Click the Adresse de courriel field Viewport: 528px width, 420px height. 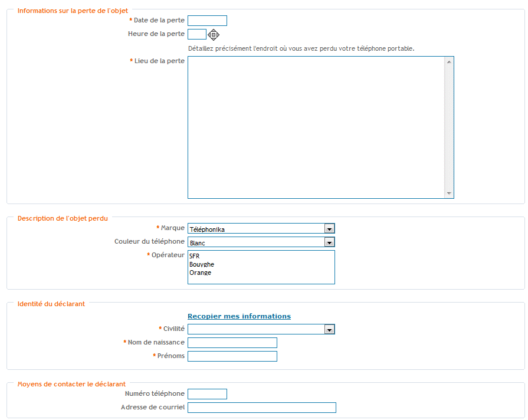(261, 408)
